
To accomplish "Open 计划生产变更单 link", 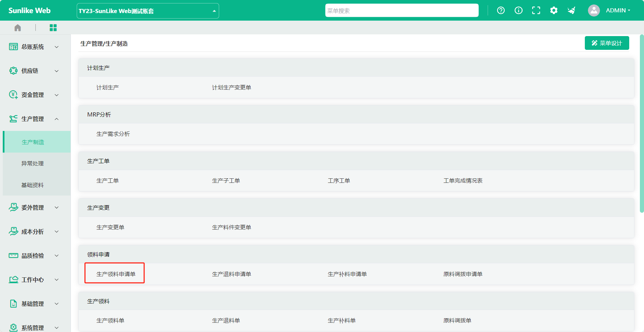I will click(231, 87).
